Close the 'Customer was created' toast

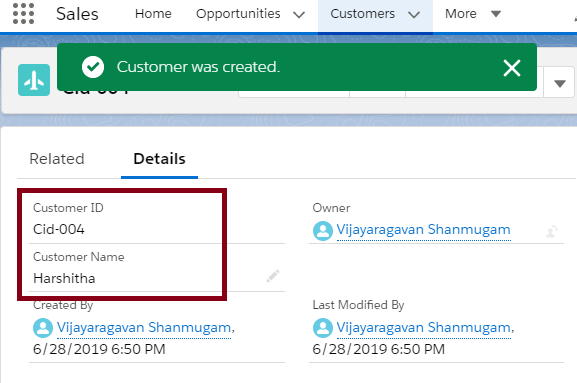512,68
